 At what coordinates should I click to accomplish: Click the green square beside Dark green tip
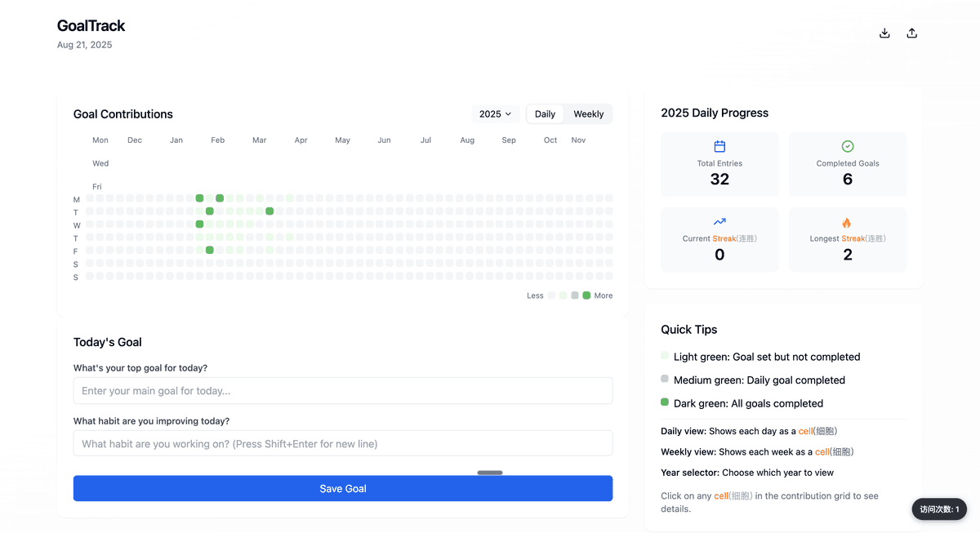665,402
